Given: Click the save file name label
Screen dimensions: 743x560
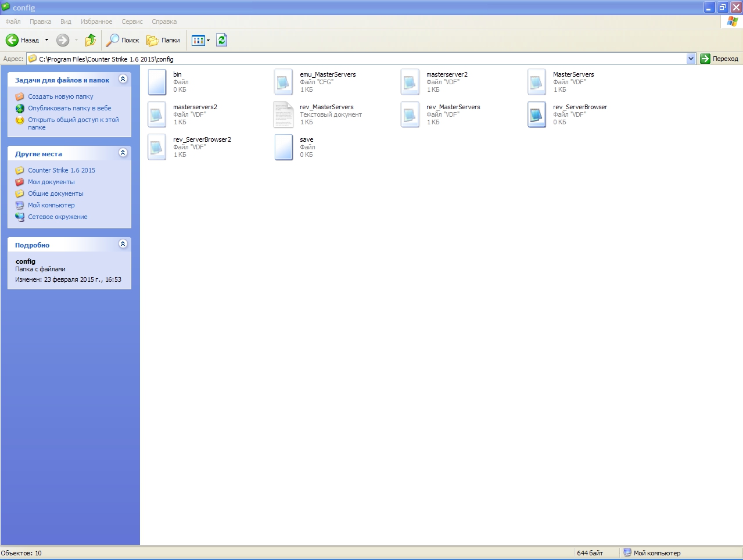Looking at the screenshot, I should (306, 139).
